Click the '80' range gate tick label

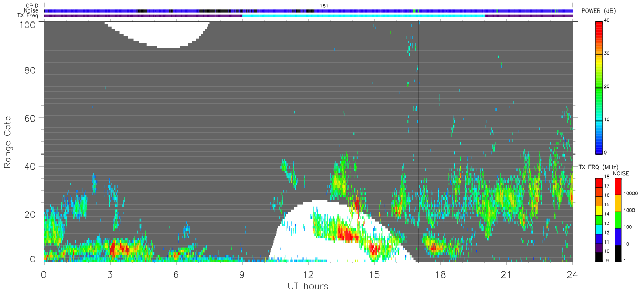click(x=30, y=70)
